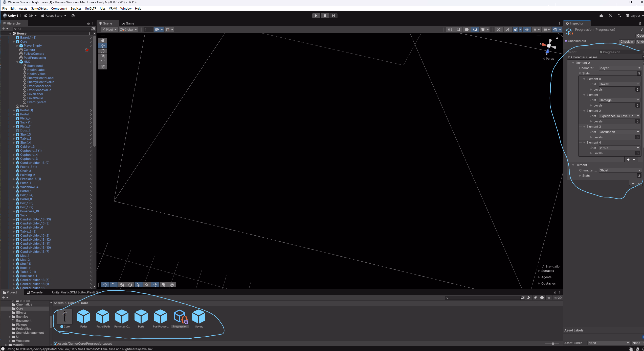Expand the Portal (1) hierarchy item

(14, 110)
